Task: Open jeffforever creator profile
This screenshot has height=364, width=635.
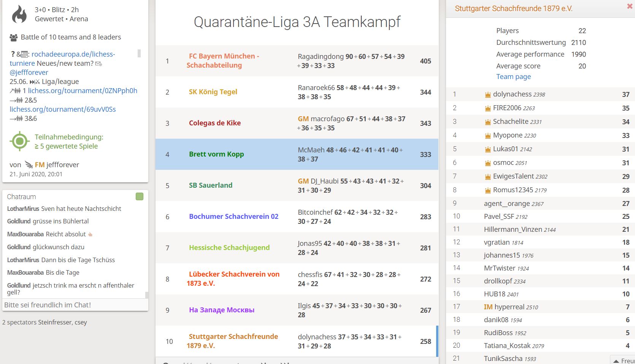Action: click(x=57, y=165)
